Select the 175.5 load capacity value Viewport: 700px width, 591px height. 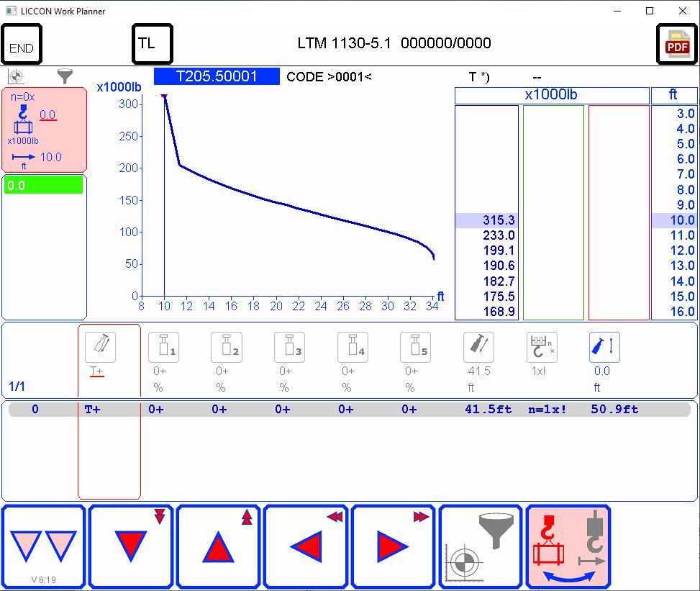pyautogui.click(x=499, y=297)
